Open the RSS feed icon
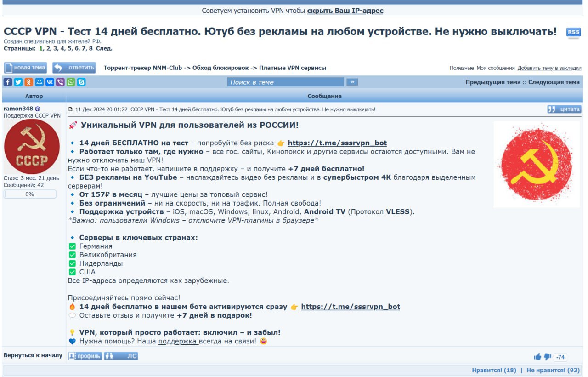The height and width of the screenshot is (377, 588). point(573,33)
